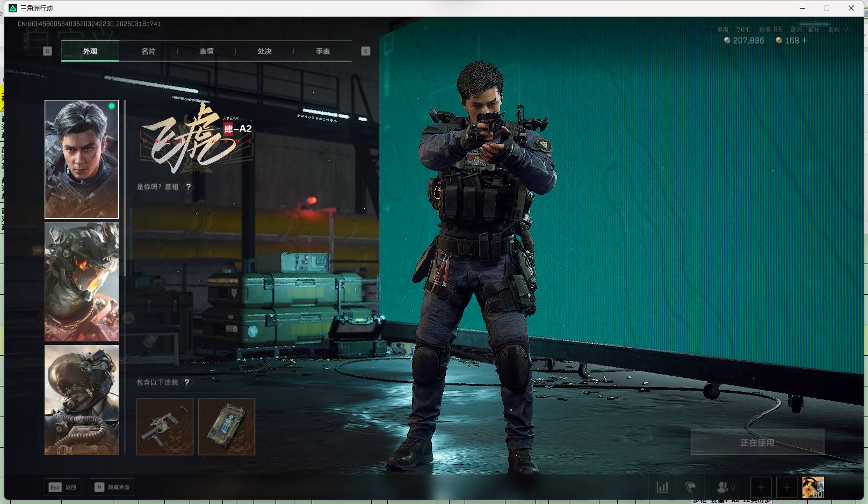Screen dimensions: 868x504
Task: Open the flags icon in bottom bar
Action: point(691,487)
